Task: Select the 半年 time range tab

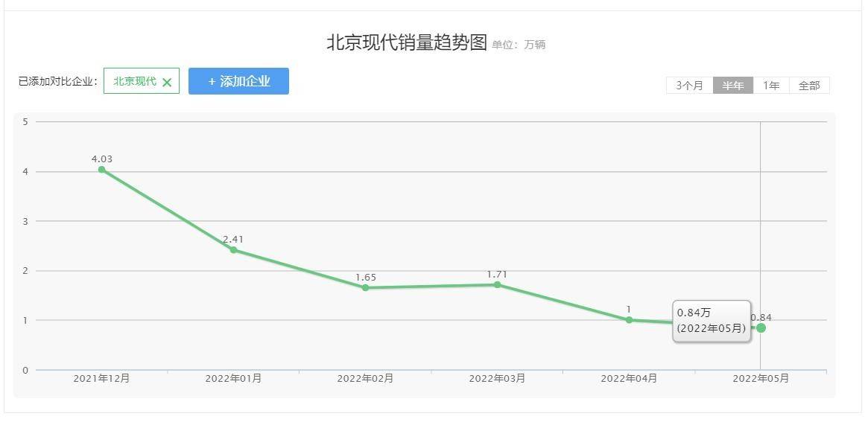Action: 733,86
